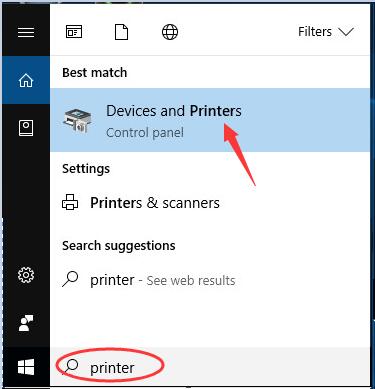Expand the chevron next to Filters
The image size is (375, 389).
click(346, 32)
